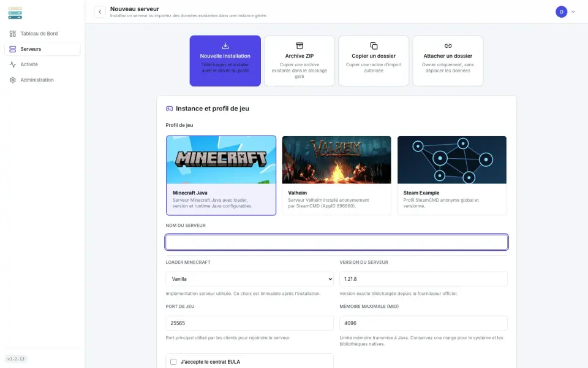The width and height of the screenshot is (588, 368).
Task: Click the Tableau de Bord grid icon
Action: (x=12, y=34)
